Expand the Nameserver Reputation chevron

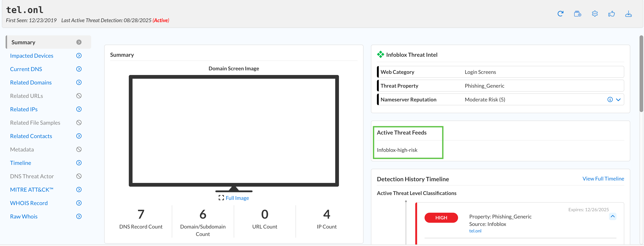tap(618, 100)
